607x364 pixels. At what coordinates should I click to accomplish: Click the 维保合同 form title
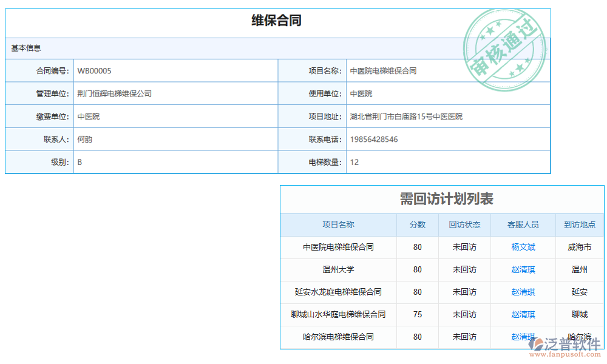[x=277, y=21]
